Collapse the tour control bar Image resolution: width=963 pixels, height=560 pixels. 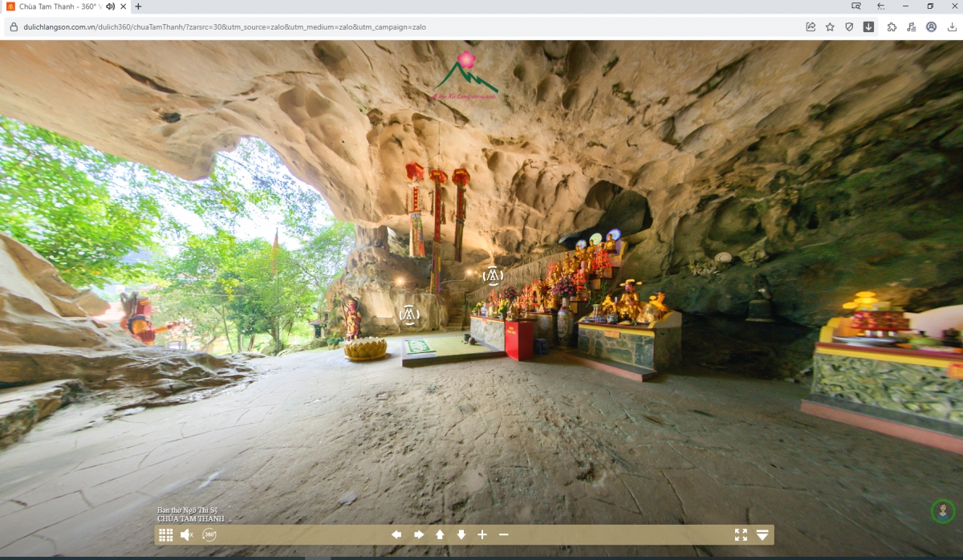point(762,535)
